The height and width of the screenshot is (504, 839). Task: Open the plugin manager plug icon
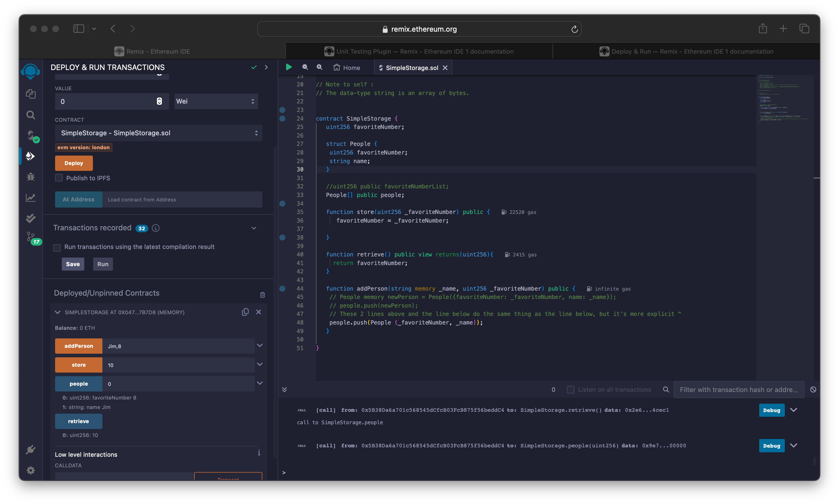[x=31, y=450]
